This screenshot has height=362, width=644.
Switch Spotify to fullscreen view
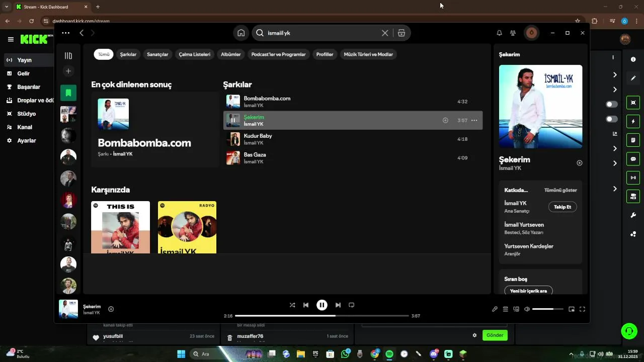[x=582, y=309]
